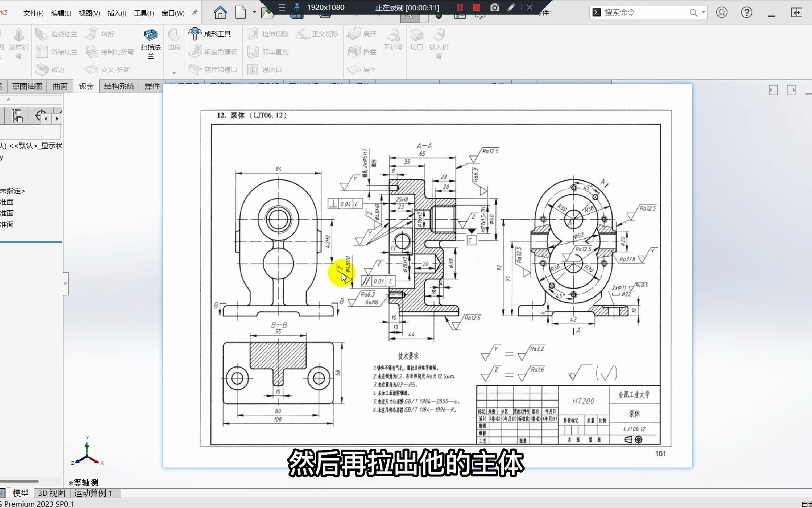Click the tile-right window arrangement icon at top right

click(791, 90)
